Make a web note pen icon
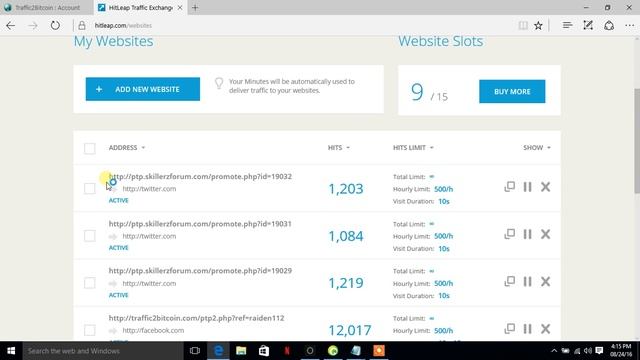640x360 pixels. point(588,25)
